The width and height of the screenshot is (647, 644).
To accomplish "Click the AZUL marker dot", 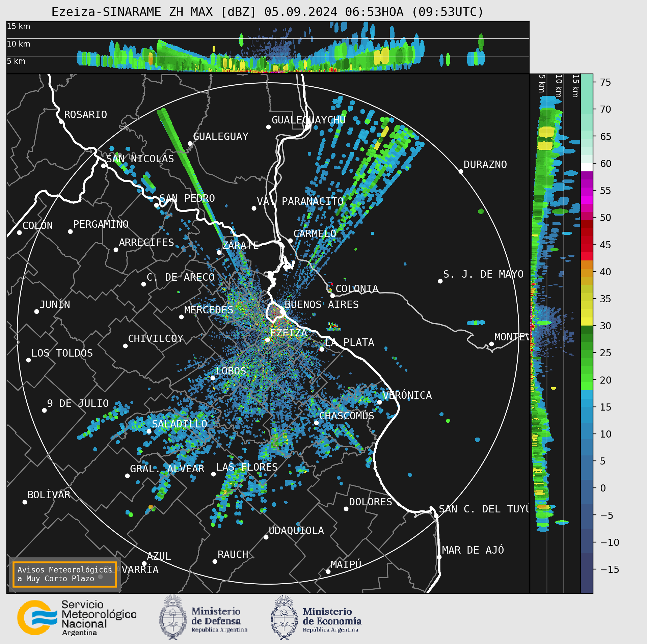I will tap(144, 563).
